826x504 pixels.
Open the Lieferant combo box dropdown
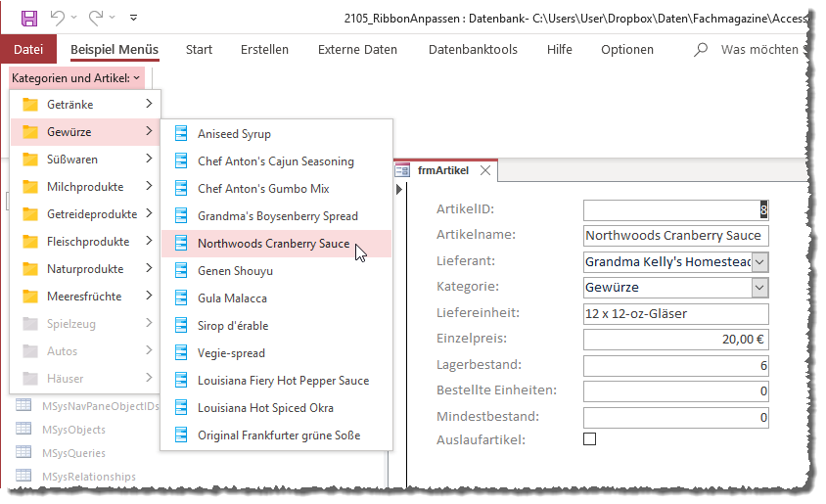pos(759,261)
